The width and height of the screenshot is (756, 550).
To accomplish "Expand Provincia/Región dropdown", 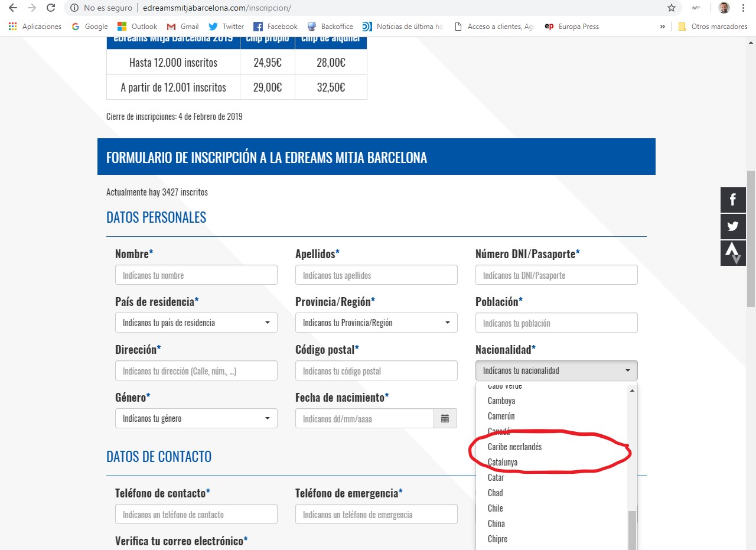I will click(x=376, y=323).
